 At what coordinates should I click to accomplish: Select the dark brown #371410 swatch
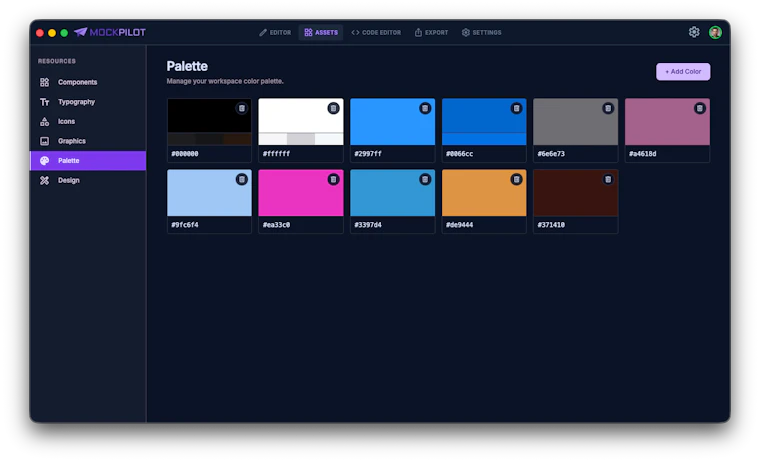575,192
